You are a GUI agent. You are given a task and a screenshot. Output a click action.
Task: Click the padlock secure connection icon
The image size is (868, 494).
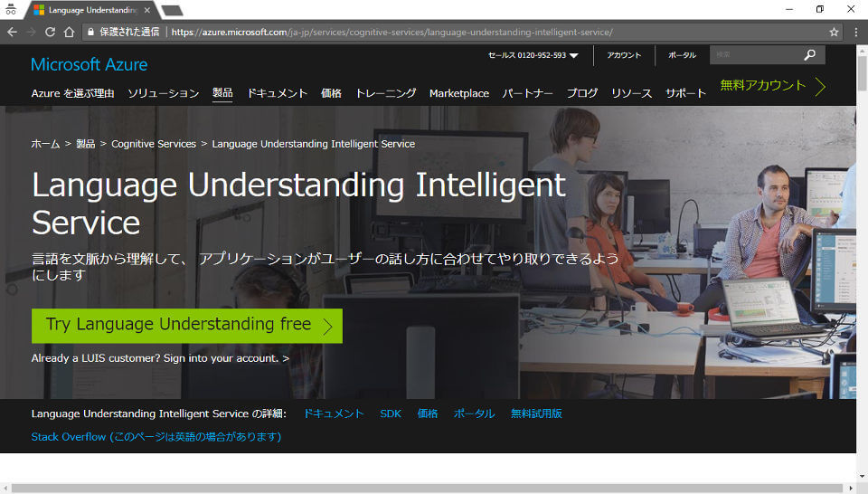pos(90,33)
